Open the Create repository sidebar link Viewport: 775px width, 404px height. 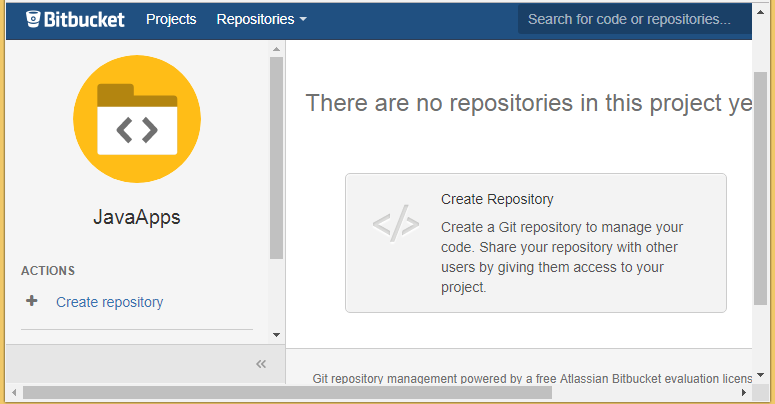(109, 302)
